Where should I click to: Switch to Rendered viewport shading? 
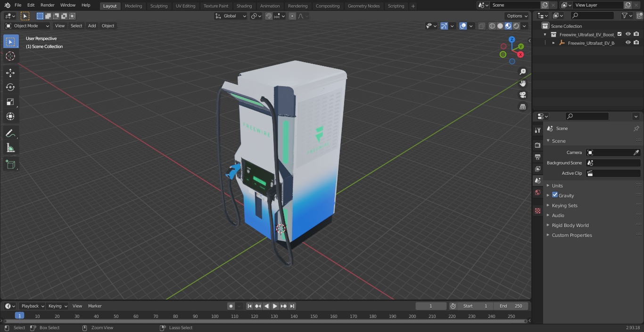point(516,26)
